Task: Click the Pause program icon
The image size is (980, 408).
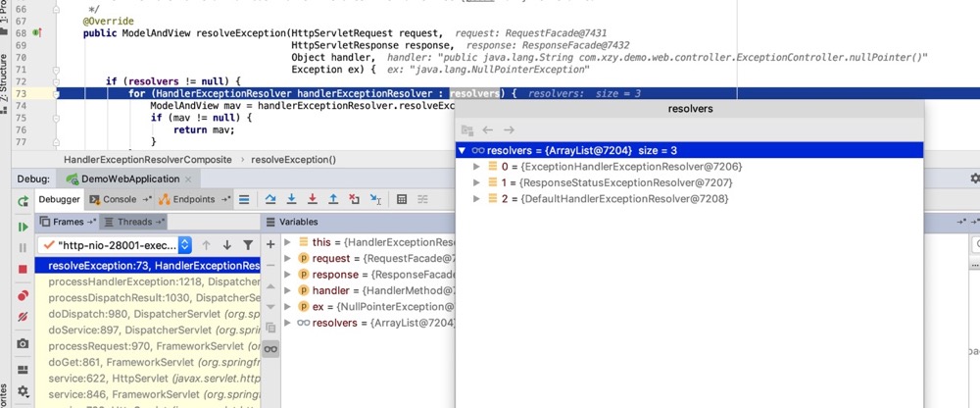Action: [24, 248]
